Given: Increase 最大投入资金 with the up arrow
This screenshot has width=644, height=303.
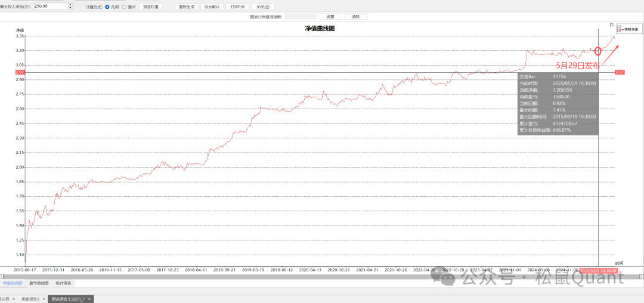Looking at the screenshot, I should coord(71,5).
